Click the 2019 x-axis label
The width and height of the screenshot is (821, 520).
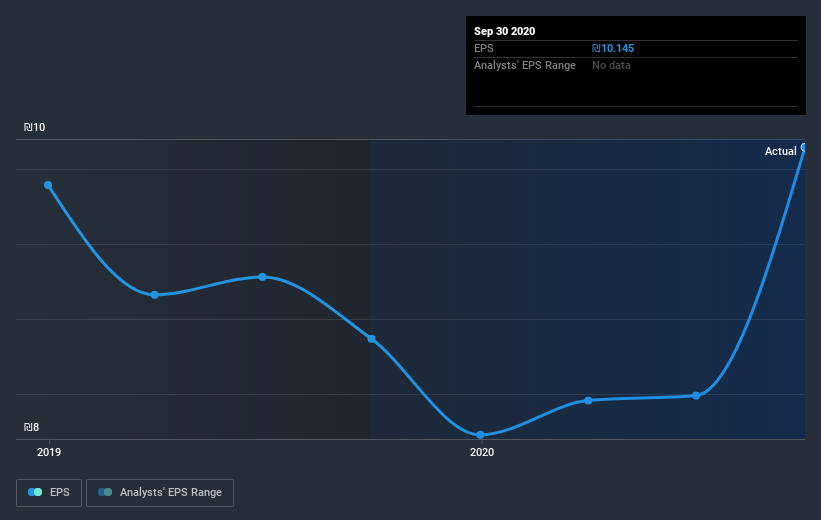49,452
